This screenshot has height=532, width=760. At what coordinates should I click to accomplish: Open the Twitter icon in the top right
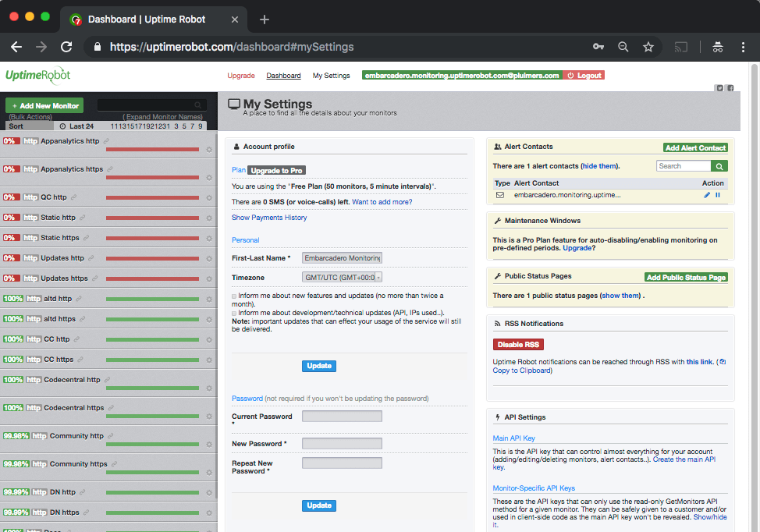719,88
